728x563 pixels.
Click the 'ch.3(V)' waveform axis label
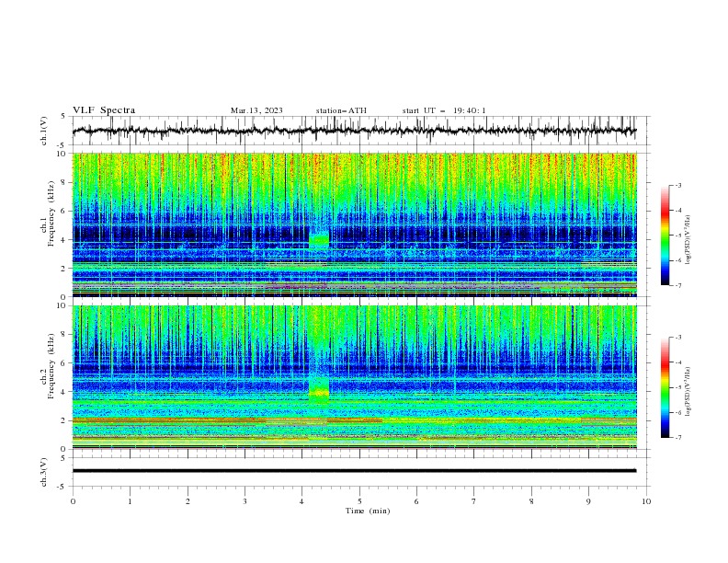[x=44, y=472]
